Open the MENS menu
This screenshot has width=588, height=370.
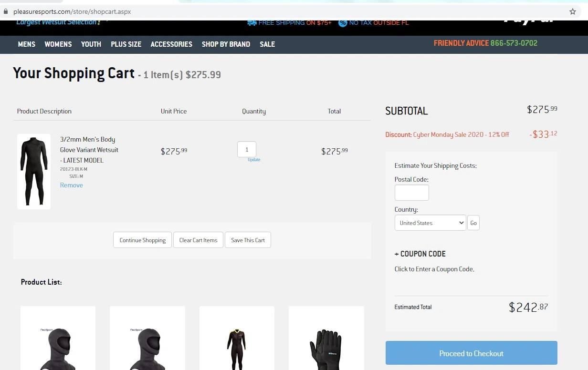(27, 44)
